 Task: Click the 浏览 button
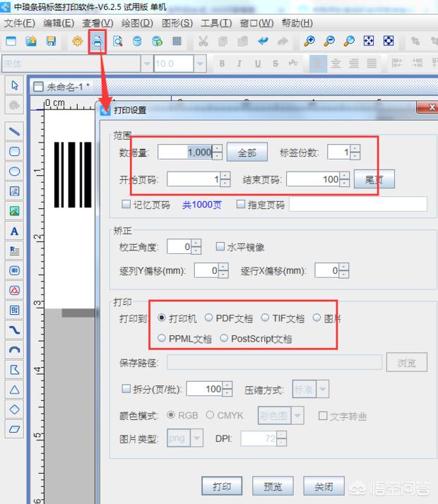tap(407, 363)
